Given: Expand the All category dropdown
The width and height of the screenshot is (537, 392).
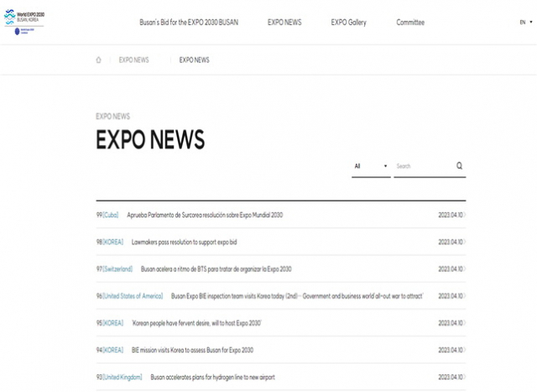Looking at the screenshot, I should coord(370,166).
